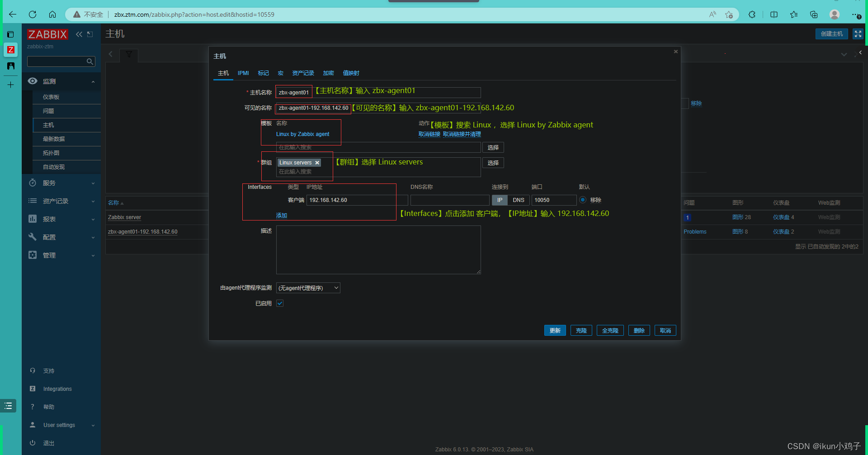
Task: Switch to Value mapping tab
Action: click(351, 73)
